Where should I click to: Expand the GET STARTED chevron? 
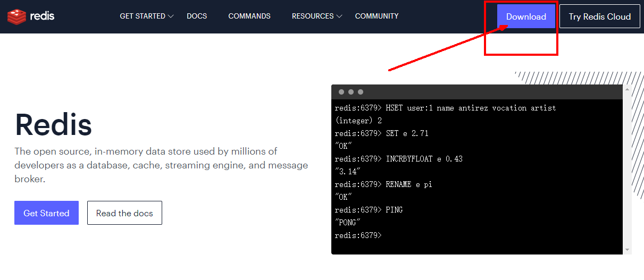pyautogui.click(x=171, y=16)
